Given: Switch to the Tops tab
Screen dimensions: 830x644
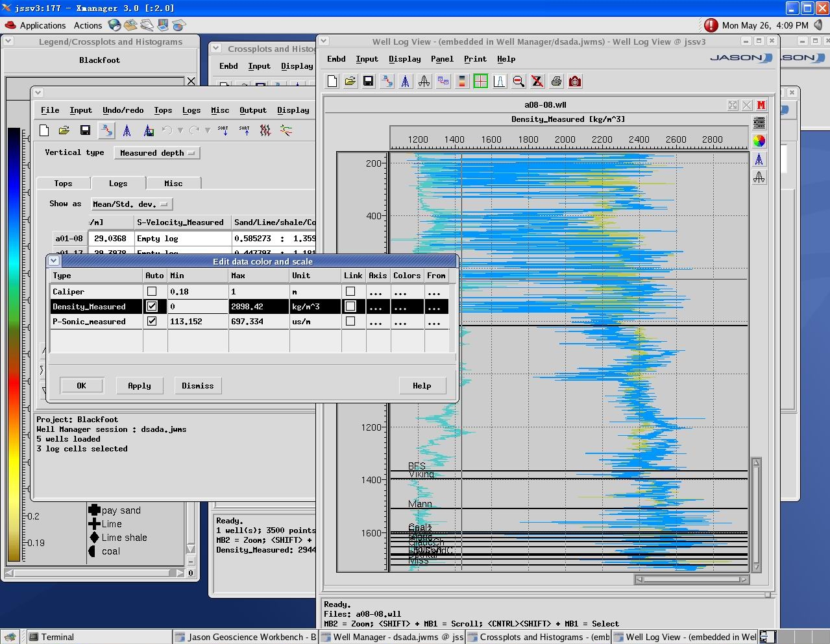Looking at the screenshot, I should (63, 184).
